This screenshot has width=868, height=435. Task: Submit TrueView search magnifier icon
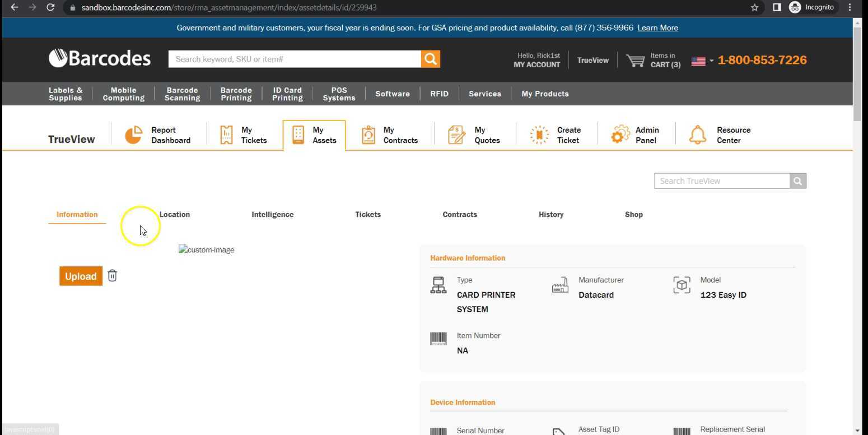[797, 181]
